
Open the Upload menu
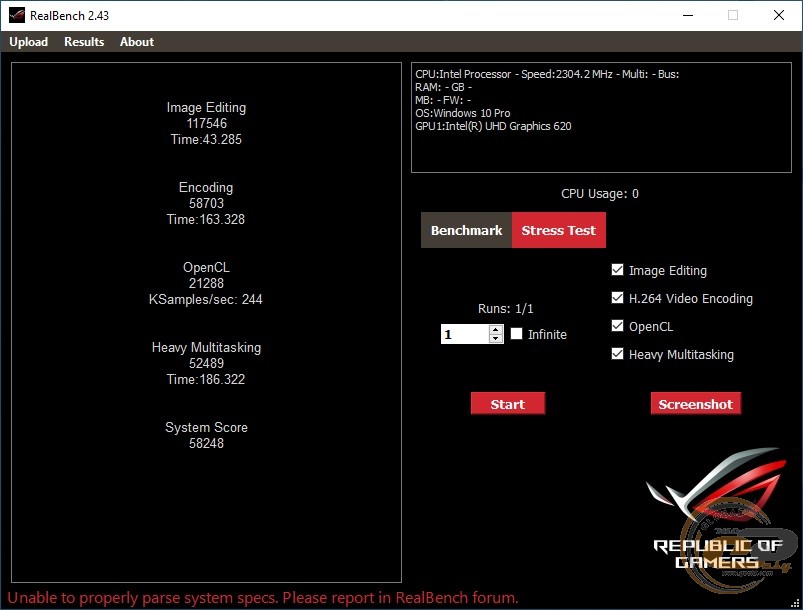tap(29, 42)
